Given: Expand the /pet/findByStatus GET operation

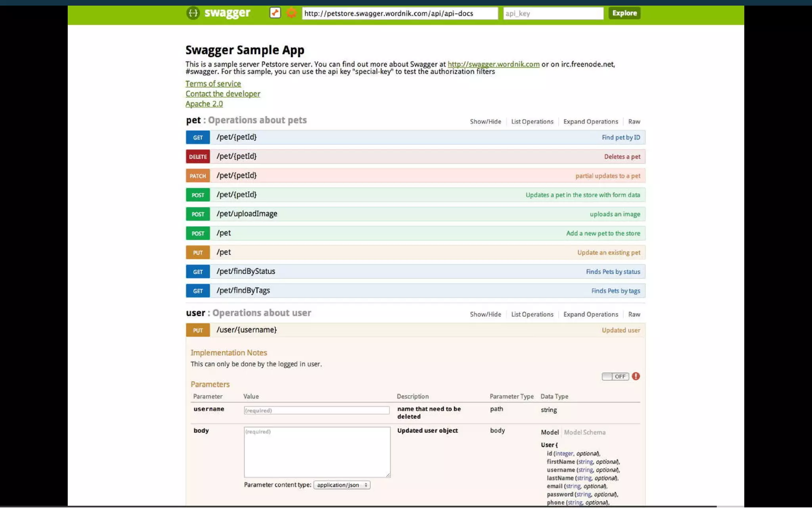Looking at the screenshot, I should point(245,271).
